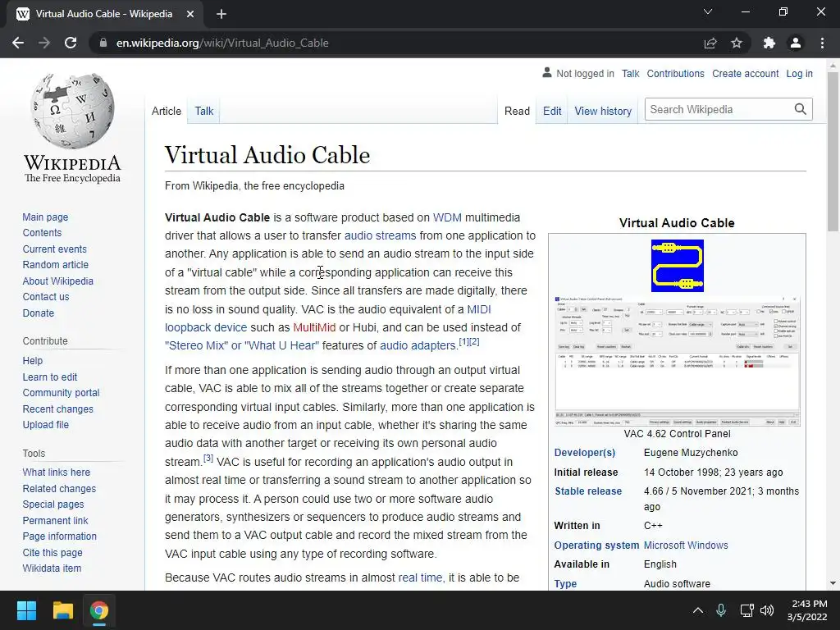Open Contents in the sidebar
The height and width of the screenshot is (630, 840).
click(43, 232)
